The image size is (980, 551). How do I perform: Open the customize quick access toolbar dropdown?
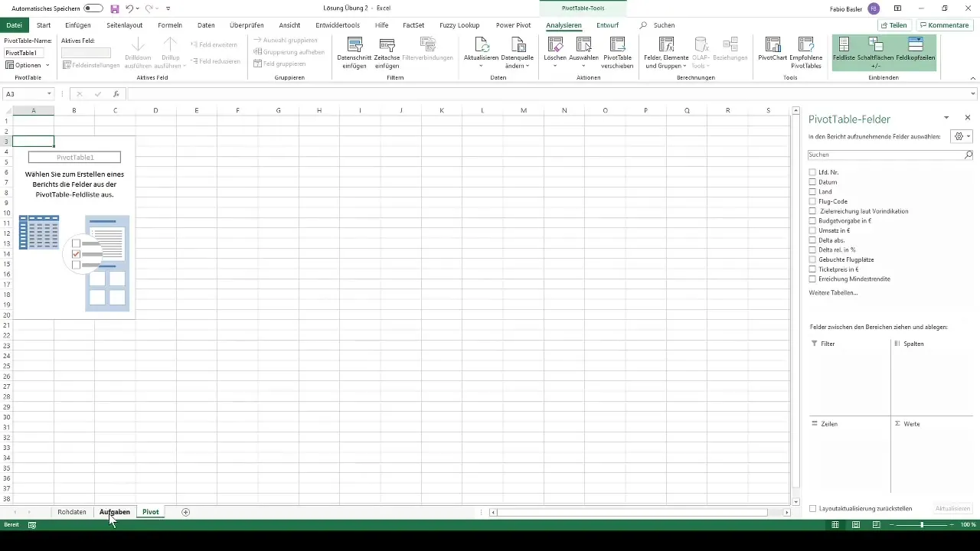pos(168,8)
